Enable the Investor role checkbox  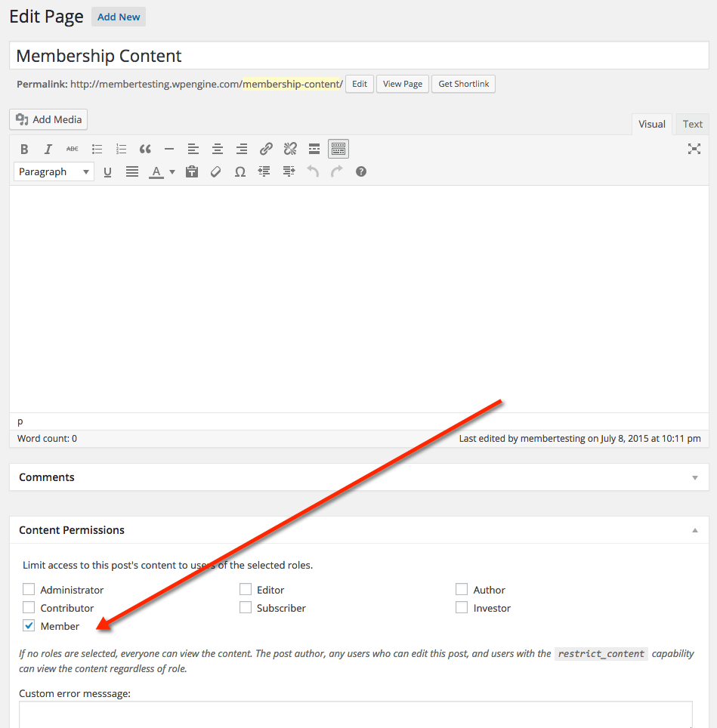click(462, 608)
